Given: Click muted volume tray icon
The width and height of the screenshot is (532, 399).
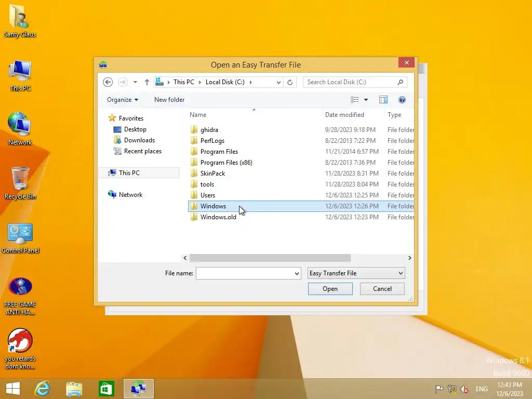Looking at the screenshot, I should pos(464,389).
